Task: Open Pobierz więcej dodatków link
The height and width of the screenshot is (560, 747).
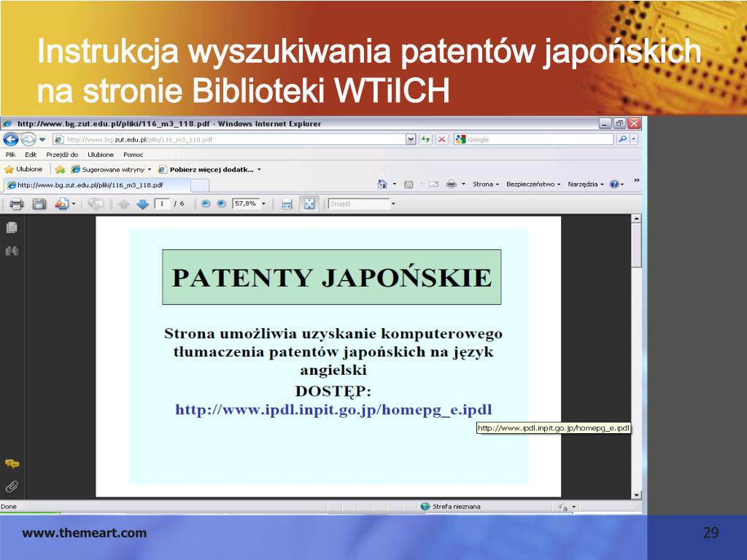Action: pos(209,169)
